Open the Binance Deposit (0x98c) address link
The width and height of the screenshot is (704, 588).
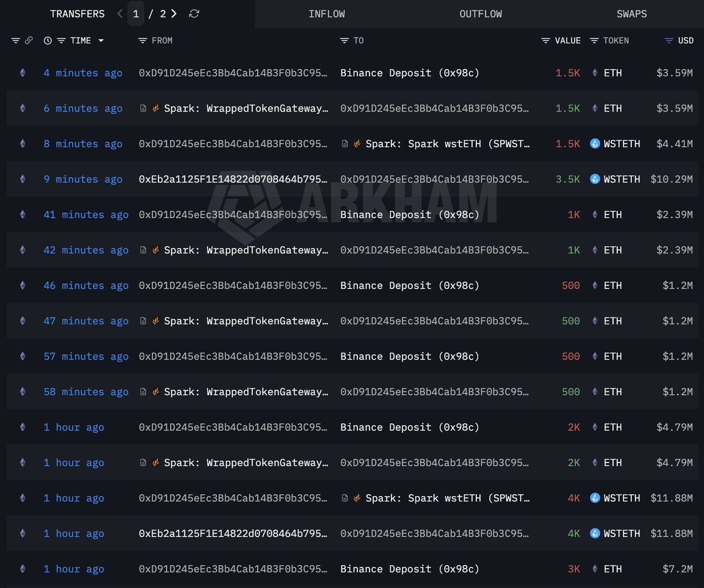pos(410,73)
